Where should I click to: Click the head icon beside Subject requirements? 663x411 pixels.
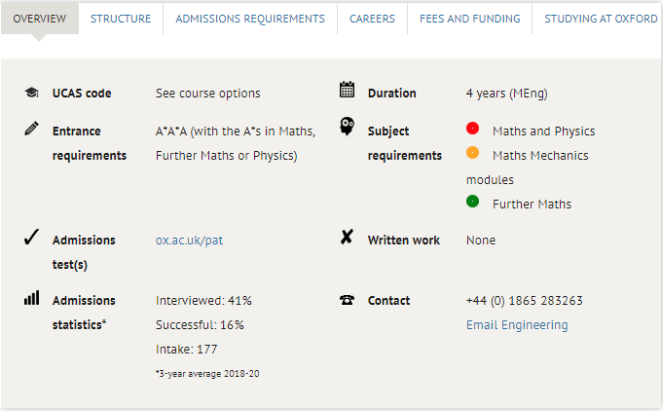click(x=347, y=126)
